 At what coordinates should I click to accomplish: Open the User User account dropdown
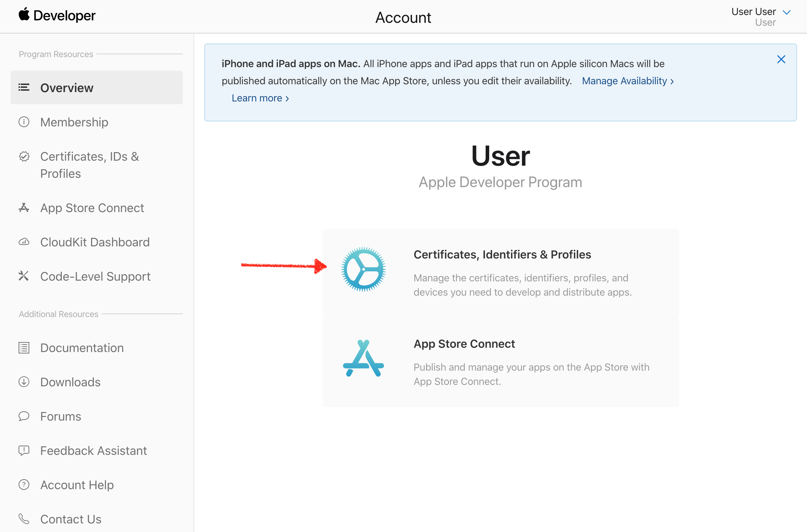[761, 16]
